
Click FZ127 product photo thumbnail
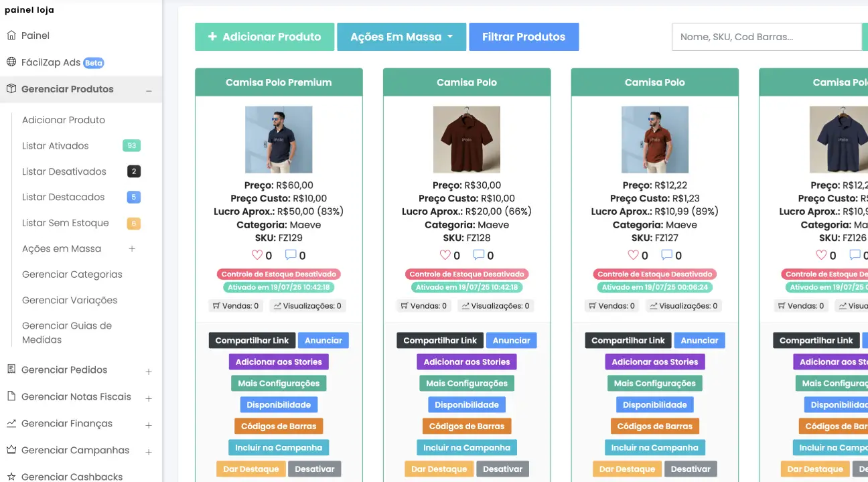click(655, 140)
